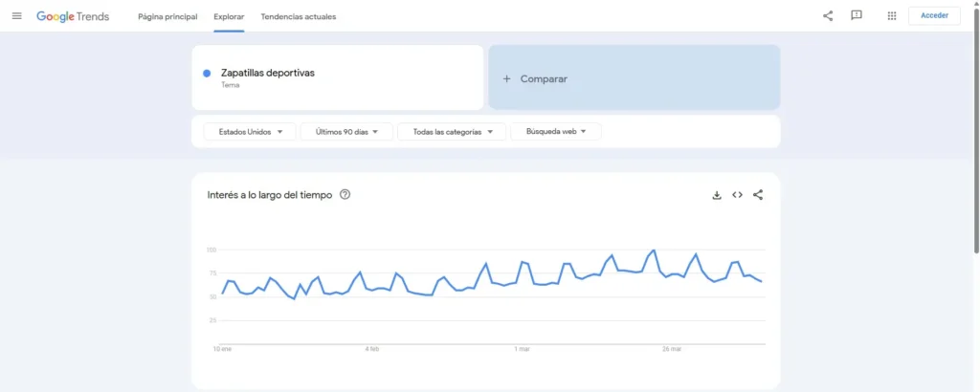Viewport: 980px width, 392px height.
Task: Switch to Tendencias actuales tab
Action: [x=298, y=17]
